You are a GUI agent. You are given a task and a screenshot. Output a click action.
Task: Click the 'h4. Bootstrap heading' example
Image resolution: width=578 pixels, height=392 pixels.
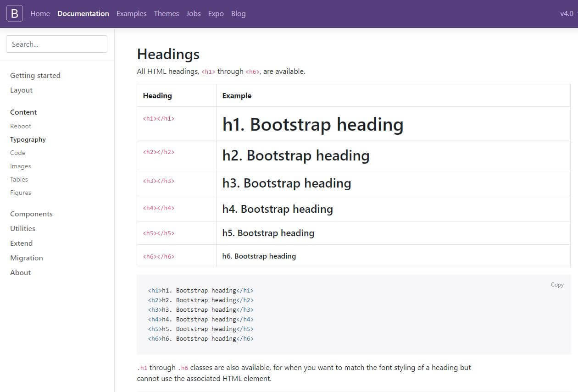278,209
